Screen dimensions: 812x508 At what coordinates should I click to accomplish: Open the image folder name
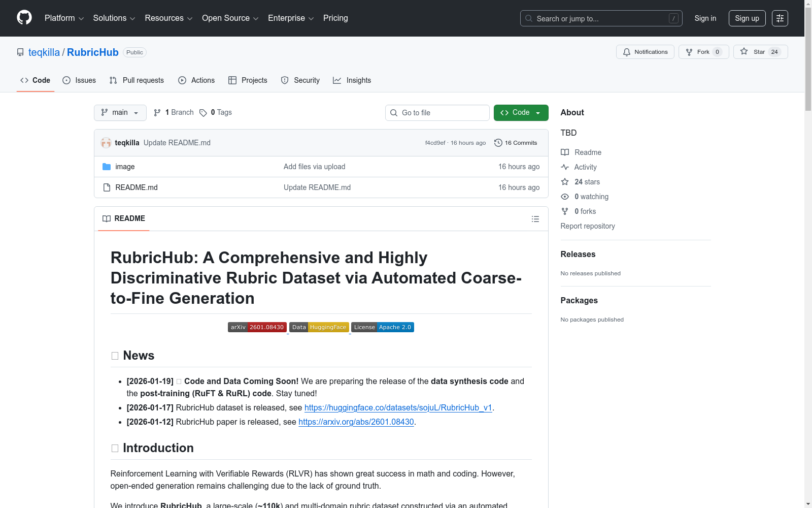tap(125, 167)
